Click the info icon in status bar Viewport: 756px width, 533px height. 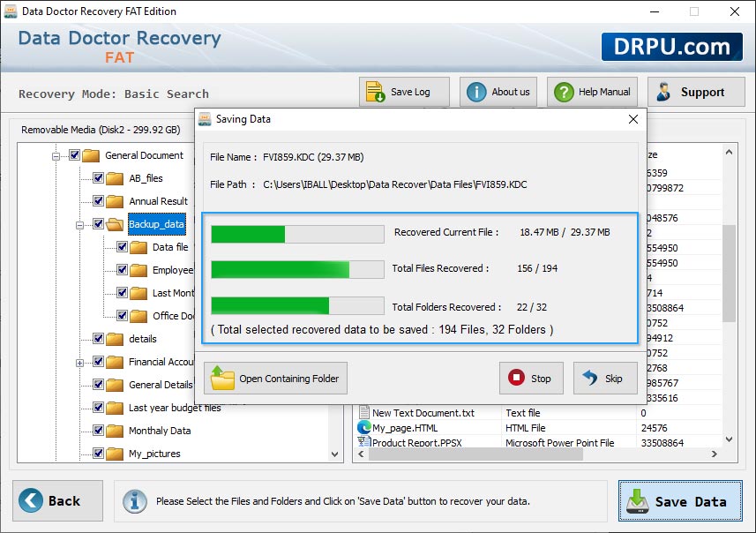tap(134, 501)
